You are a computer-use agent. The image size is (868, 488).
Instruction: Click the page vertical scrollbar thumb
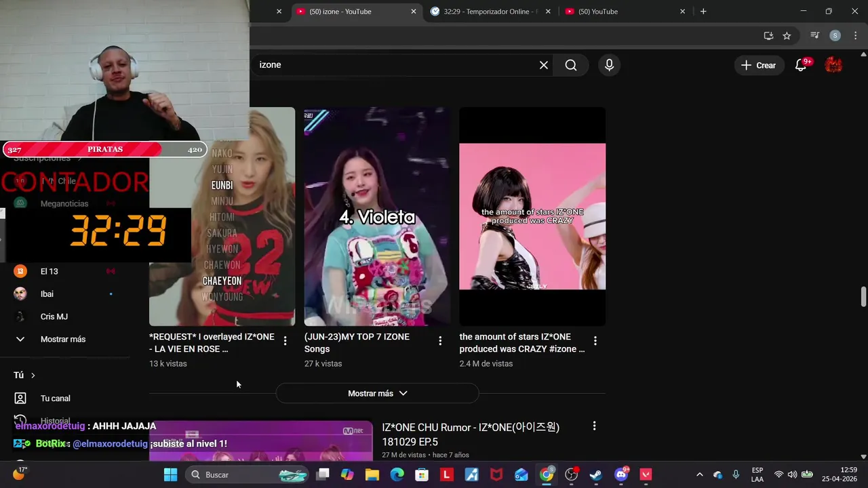click(x=863, y=296)
